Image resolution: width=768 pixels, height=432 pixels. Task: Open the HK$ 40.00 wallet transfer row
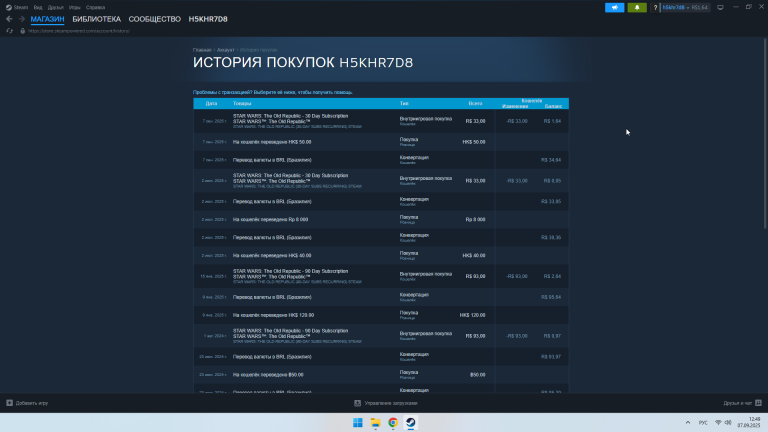pyautogui.click(x=381, y=256)
